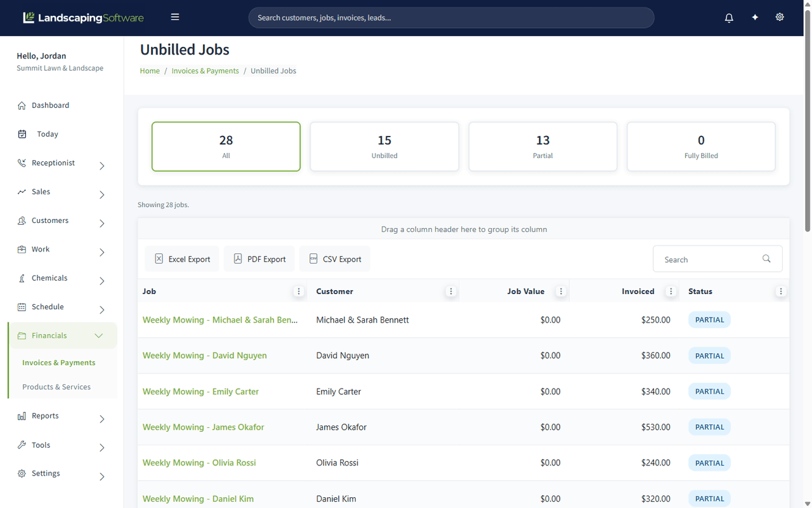Expand the Receptionist menu
The width and height of the screenshot is (812, 508).
click(x=102, y=166)
